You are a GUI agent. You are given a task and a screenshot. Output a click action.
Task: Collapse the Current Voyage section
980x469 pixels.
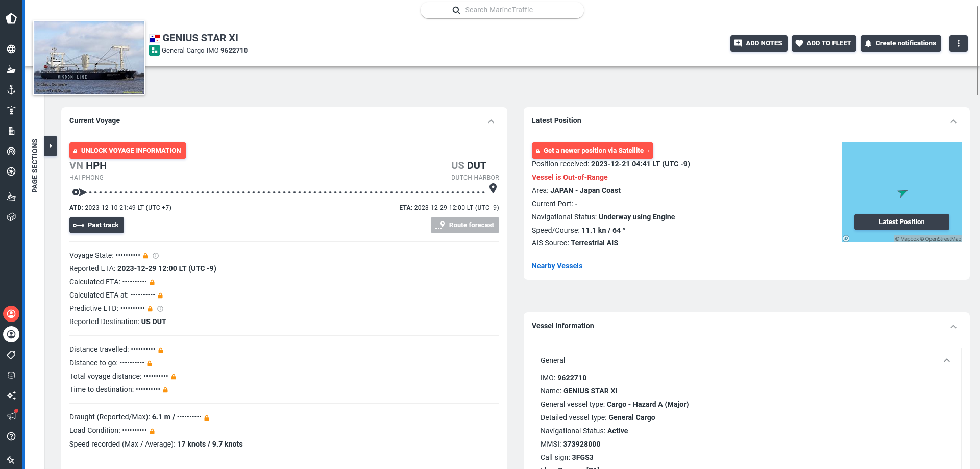coord(491,121)
